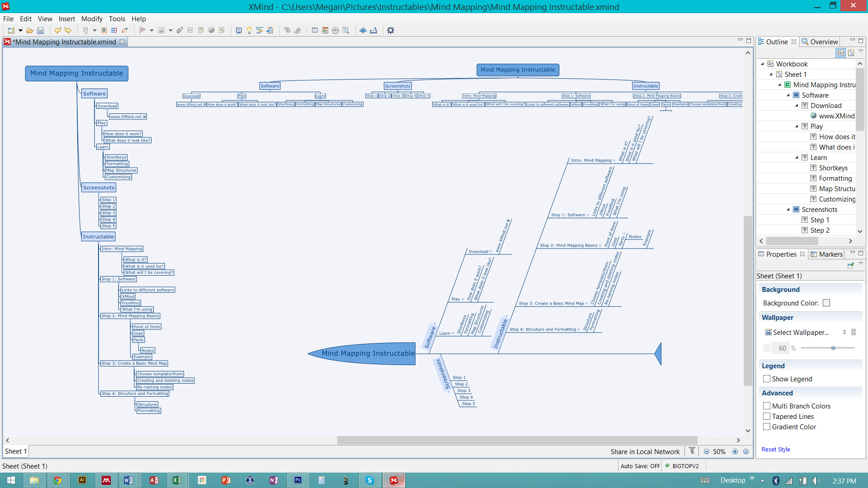Enable the Show Legend checkbox
The image size is (868, 488).
[767, 379]
